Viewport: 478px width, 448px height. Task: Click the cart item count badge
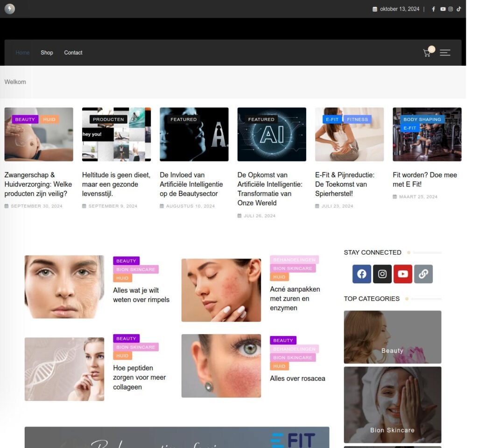point(431,49)
